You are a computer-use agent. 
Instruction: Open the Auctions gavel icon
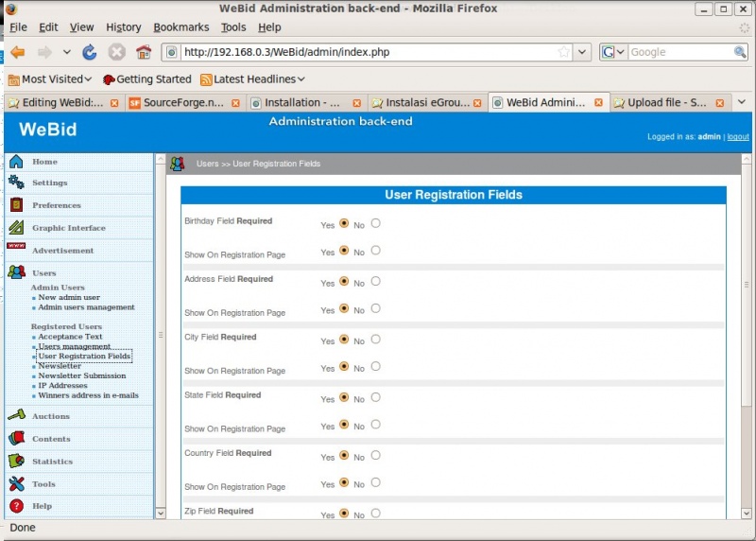point(16,416)
